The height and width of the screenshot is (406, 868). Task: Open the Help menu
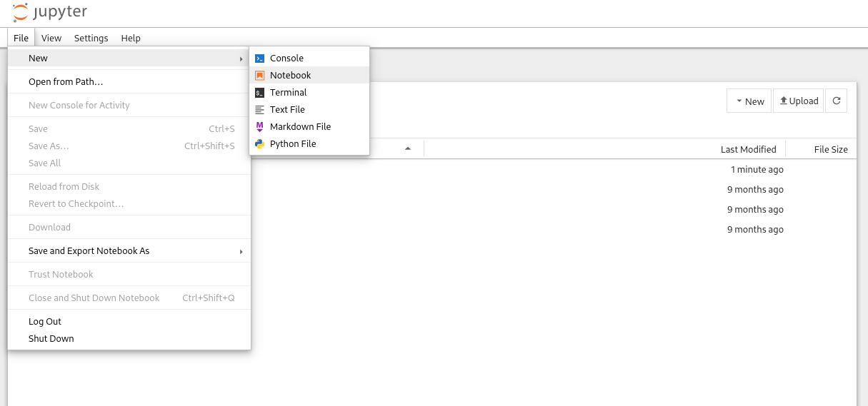click(131, 39)
